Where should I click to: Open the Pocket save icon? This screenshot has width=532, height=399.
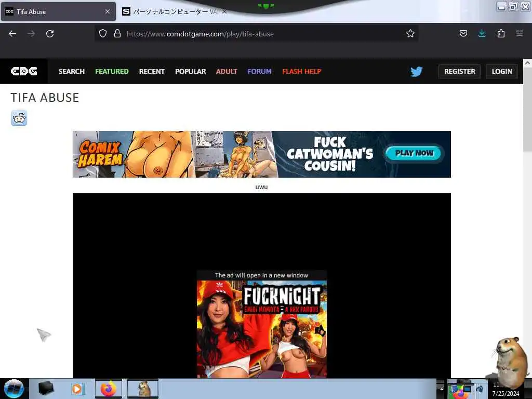coord(463,33)
